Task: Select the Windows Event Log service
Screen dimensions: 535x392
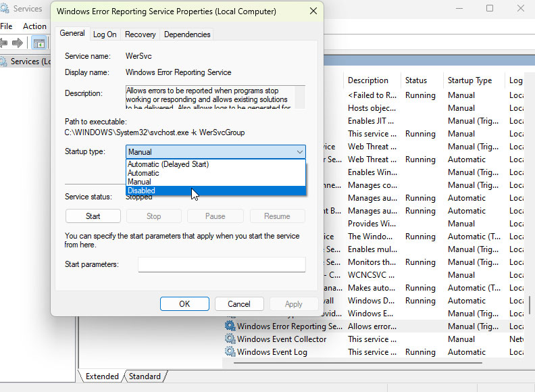Action: click(272, 352)
